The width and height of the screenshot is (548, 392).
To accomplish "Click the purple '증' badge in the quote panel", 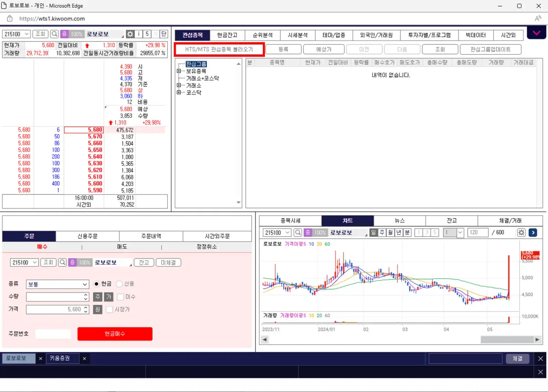I will [64, 34].
